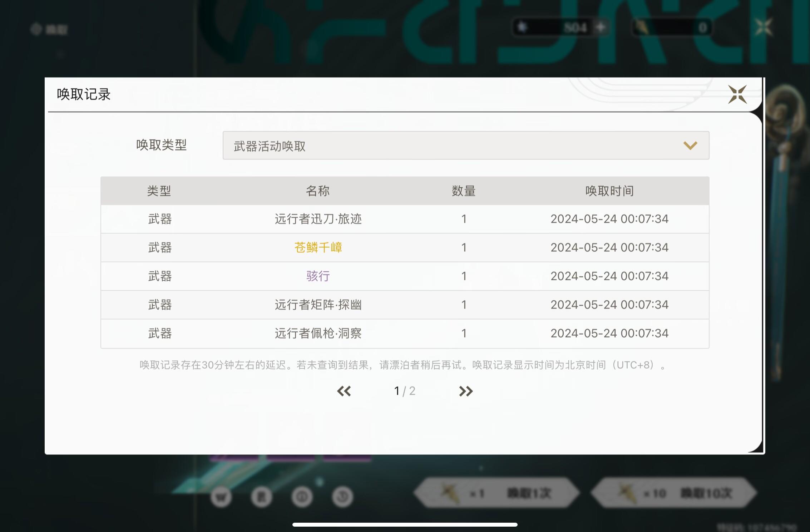810x532 pixels.
Task: Go to the next page of records
Action: pyautogui.click(x=466, y=391)
